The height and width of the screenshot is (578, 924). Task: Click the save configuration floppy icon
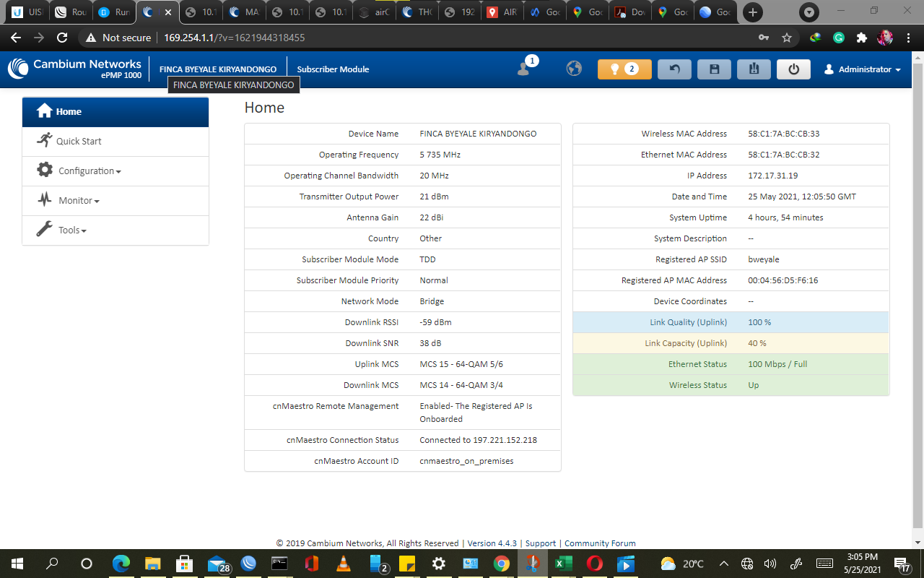pyautogui.click(x=714, y=69)
